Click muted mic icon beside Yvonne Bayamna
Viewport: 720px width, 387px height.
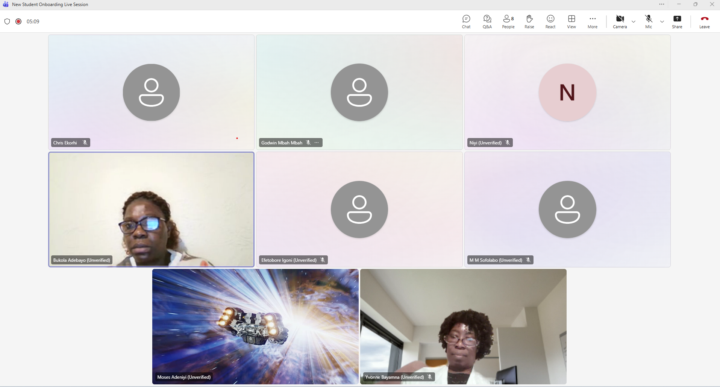[430, 377]
